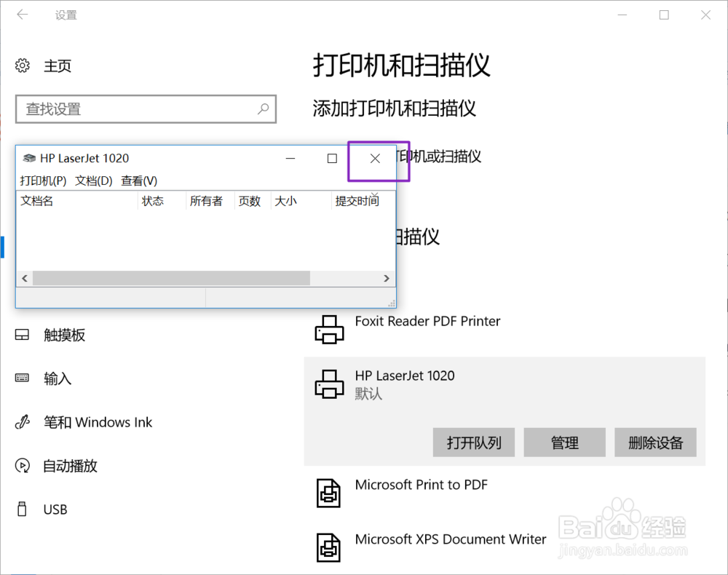The width and height of the screenshot is (728, 575).
Task: Open the 输入 settings page
Action: [58, 378]
